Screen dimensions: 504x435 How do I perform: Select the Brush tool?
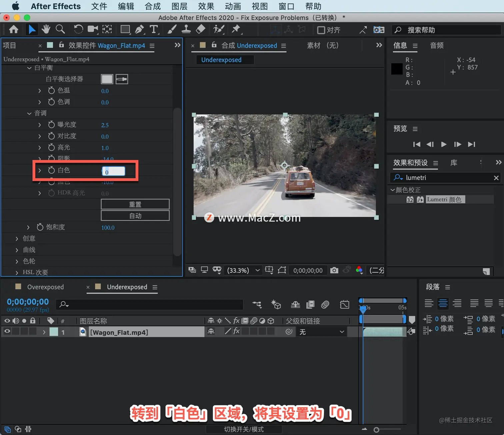point(172,30)
